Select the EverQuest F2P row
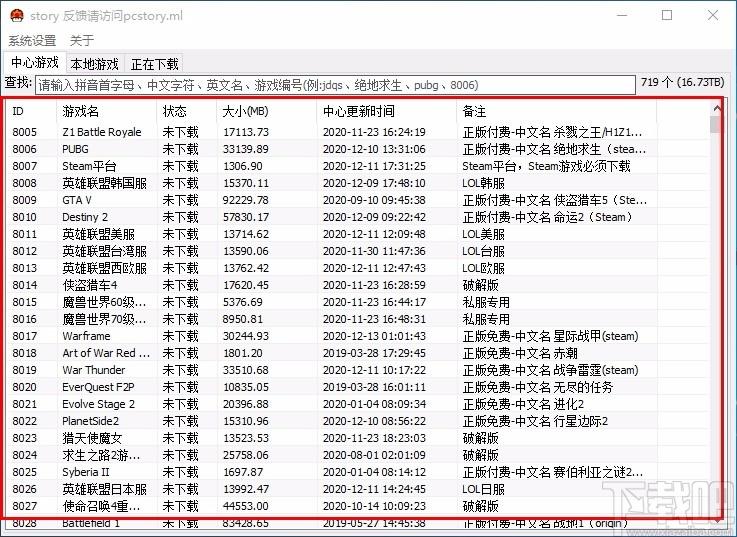The height and width of the screenshot is (537, 737). [358, 387]
